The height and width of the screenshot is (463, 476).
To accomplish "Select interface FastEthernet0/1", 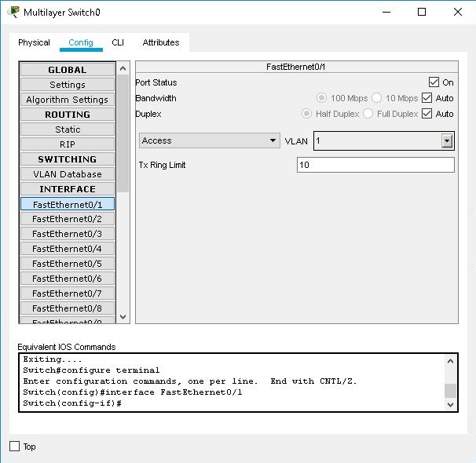I will pos(68,204).
